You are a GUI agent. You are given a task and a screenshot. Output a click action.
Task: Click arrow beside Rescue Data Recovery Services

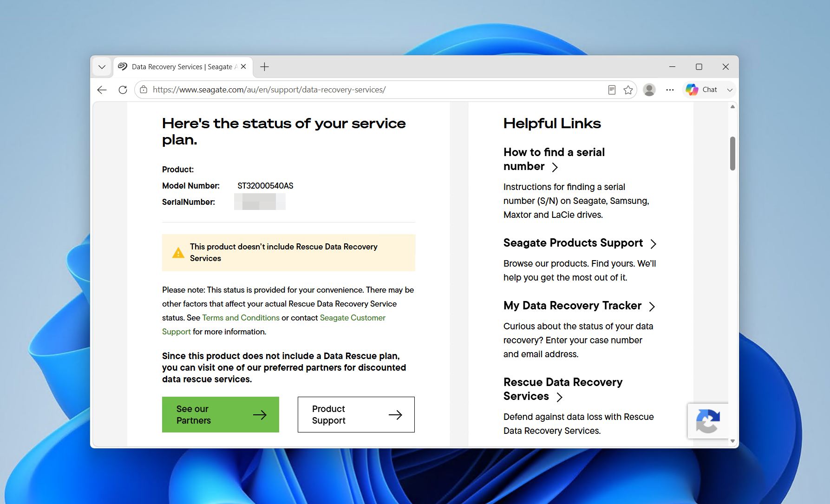coord(559,397)
